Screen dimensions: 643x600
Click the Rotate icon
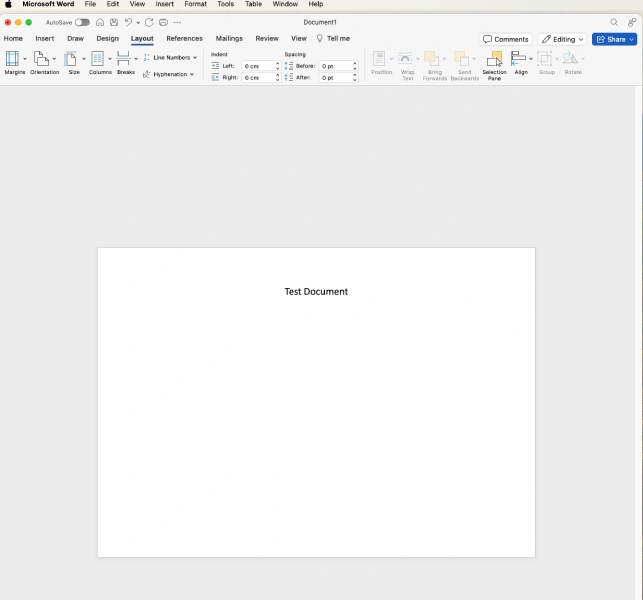pyautogui.click(x=570, y=59)
